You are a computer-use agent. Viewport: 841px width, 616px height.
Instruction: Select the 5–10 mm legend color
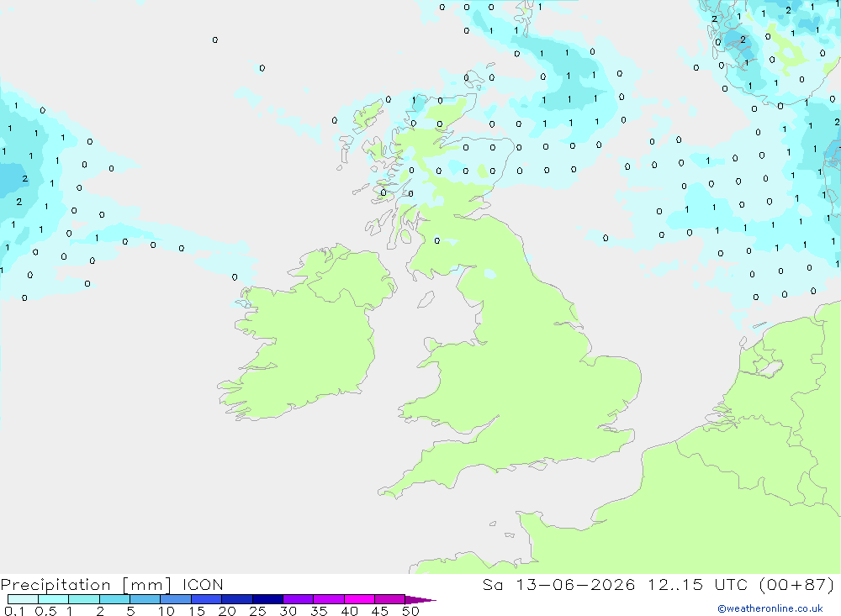pyautogui.click(x=145, y=599)
